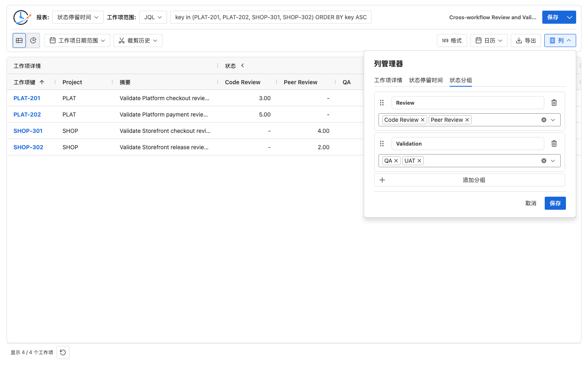Collapse the 状态 column group chevron
The width and height of the screenshot is (588, 368).
pyautogui.click(x=243, y=65)
